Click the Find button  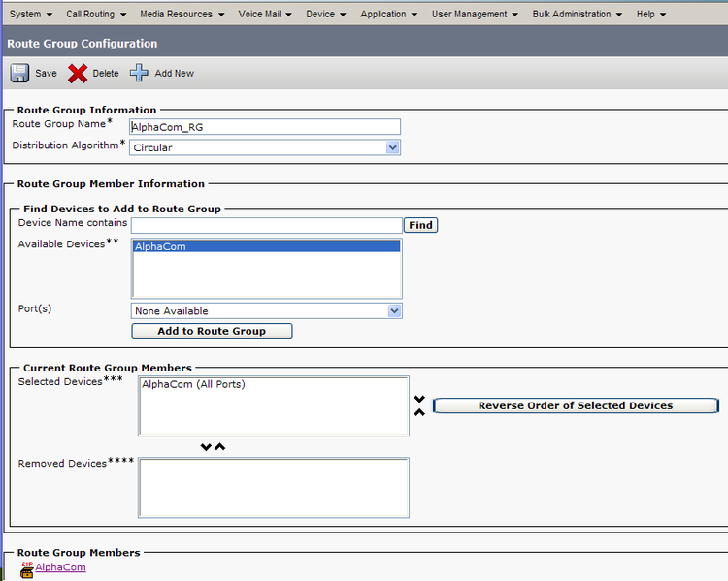[420, 225]
